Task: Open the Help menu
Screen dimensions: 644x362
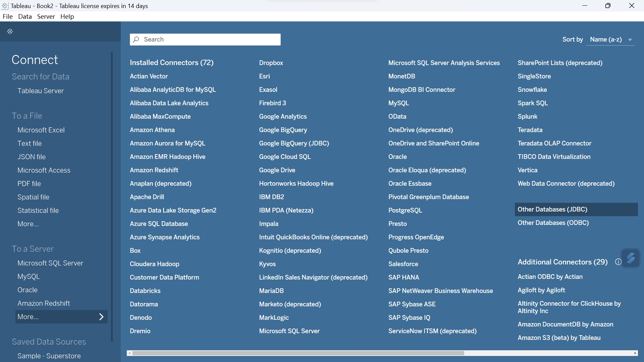Action: click(x=67, y=16)
